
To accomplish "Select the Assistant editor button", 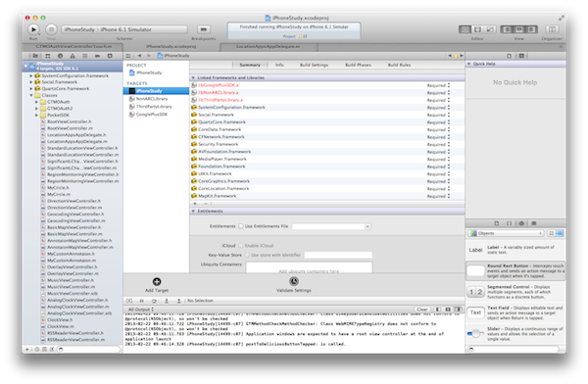I will tap(477, 29).
